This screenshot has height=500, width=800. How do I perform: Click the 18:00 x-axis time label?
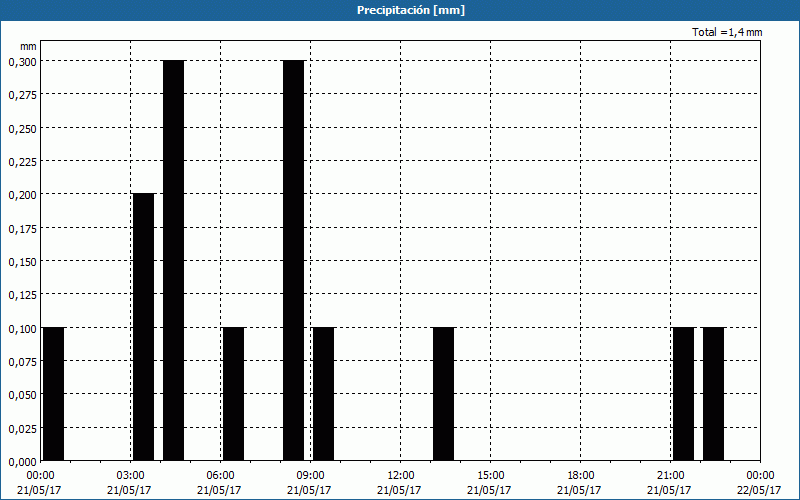pyautogui.click(x=580, y=476)
